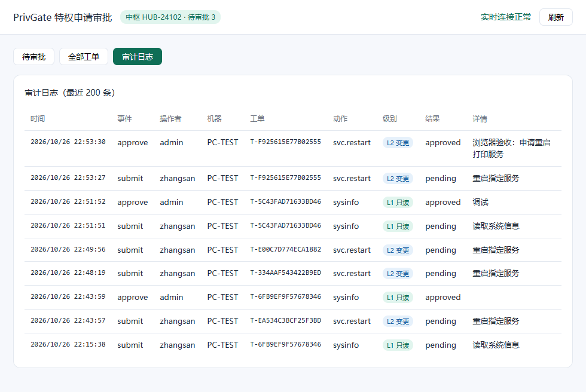
Task: Click ticket T-E00C7D774ECA1882
Action: 286,249
